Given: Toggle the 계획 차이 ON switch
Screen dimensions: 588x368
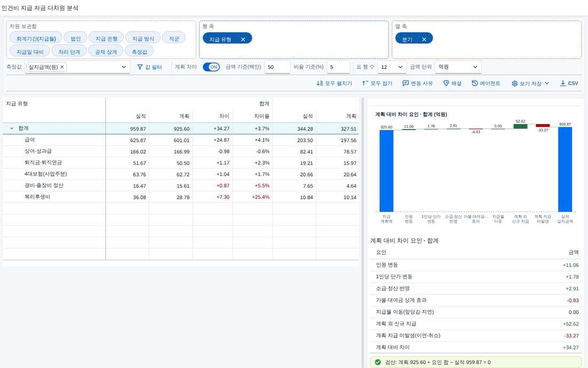Looking at the screenshot, I should (x=211, y=67).
